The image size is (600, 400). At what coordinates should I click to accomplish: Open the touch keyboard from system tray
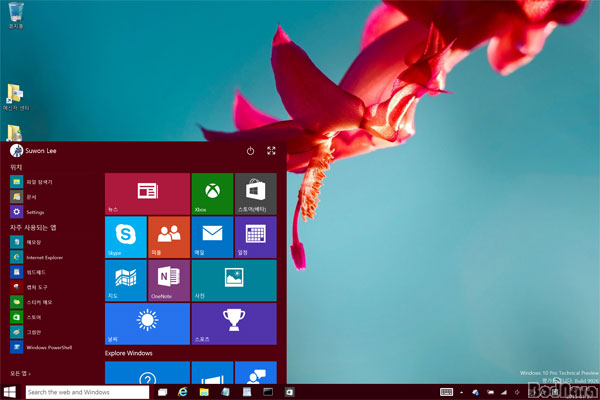446,392
